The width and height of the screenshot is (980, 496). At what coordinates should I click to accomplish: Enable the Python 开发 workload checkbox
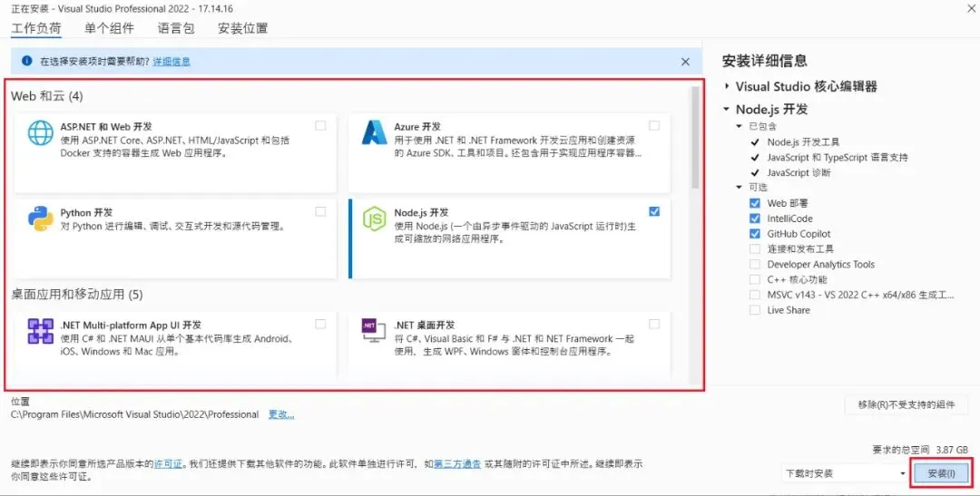click(320, 212)
